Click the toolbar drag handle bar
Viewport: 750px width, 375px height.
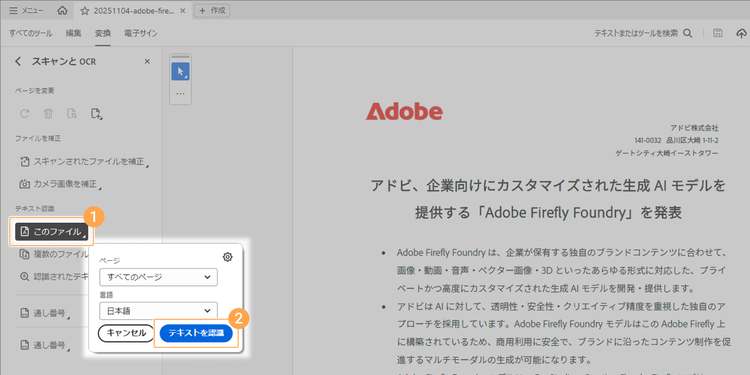pos(180,57)
